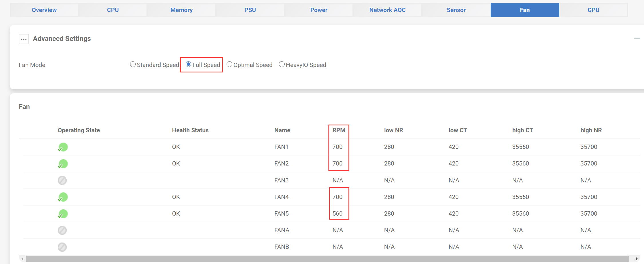Select Optimal Speed fan mode

229,64
